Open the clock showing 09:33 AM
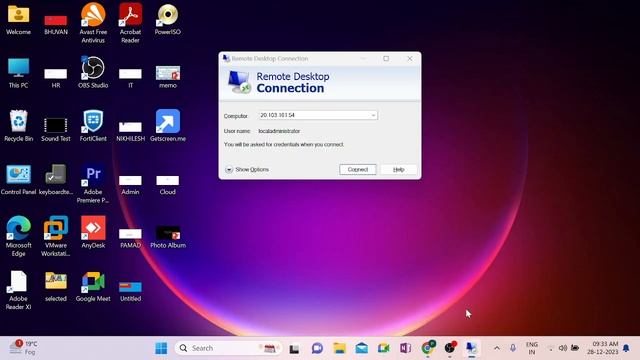Viewport: 640px width, 360px height. click(x=603, y=348)
